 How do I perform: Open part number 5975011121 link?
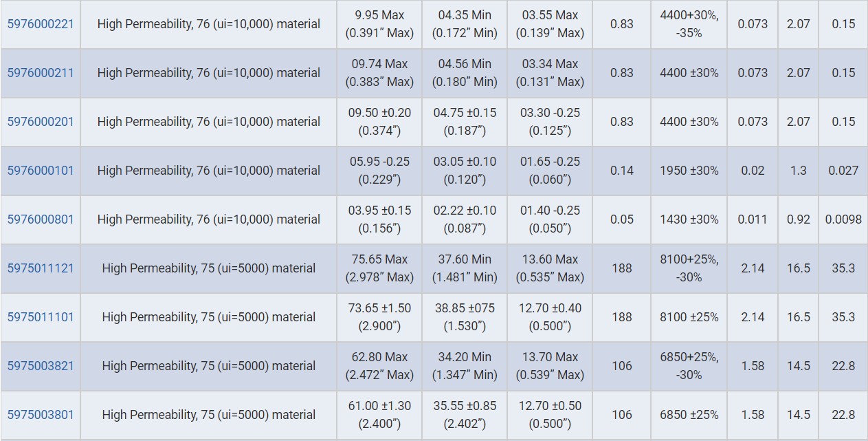point(41,268)
